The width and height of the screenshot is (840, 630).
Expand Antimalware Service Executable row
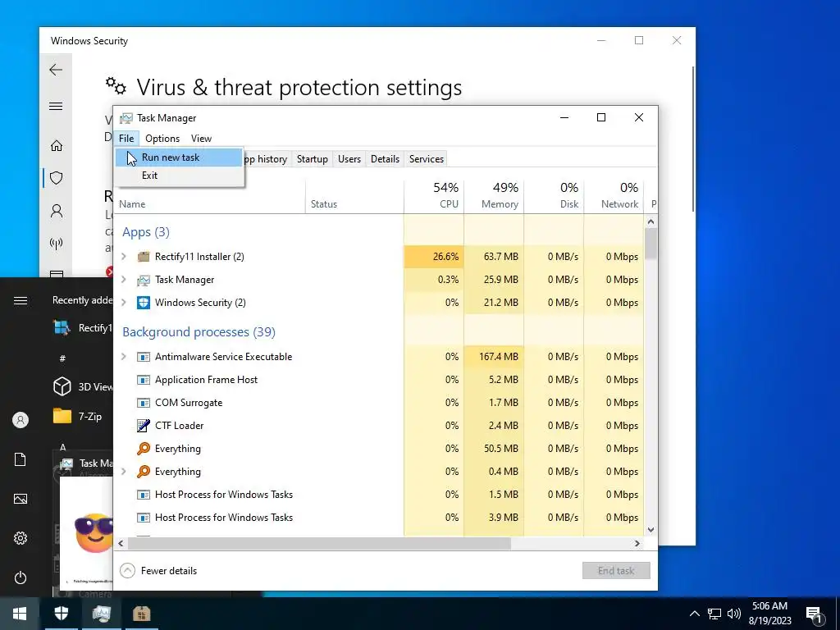124,357
